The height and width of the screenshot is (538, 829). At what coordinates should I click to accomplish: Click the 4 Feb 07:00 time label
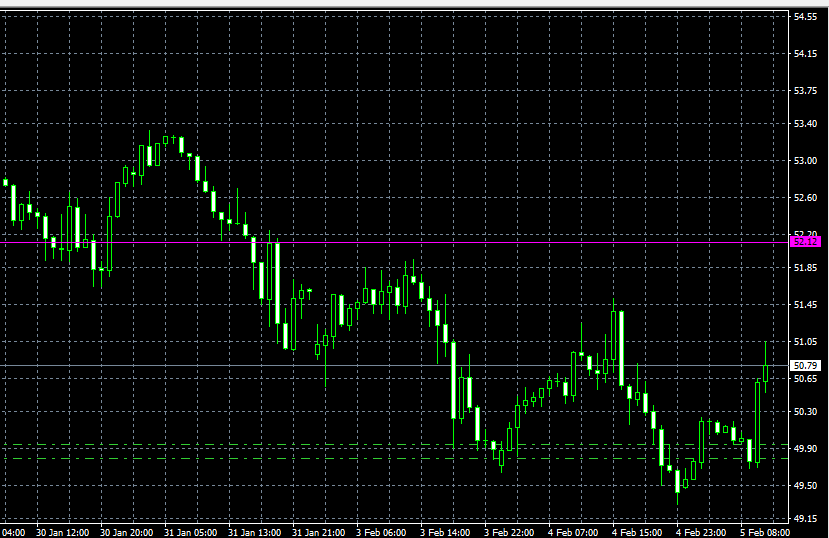[573, 532]
